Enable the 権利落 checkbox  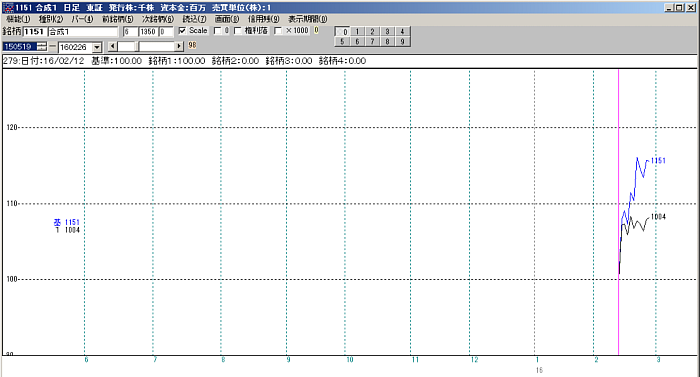tap(238, 31)
